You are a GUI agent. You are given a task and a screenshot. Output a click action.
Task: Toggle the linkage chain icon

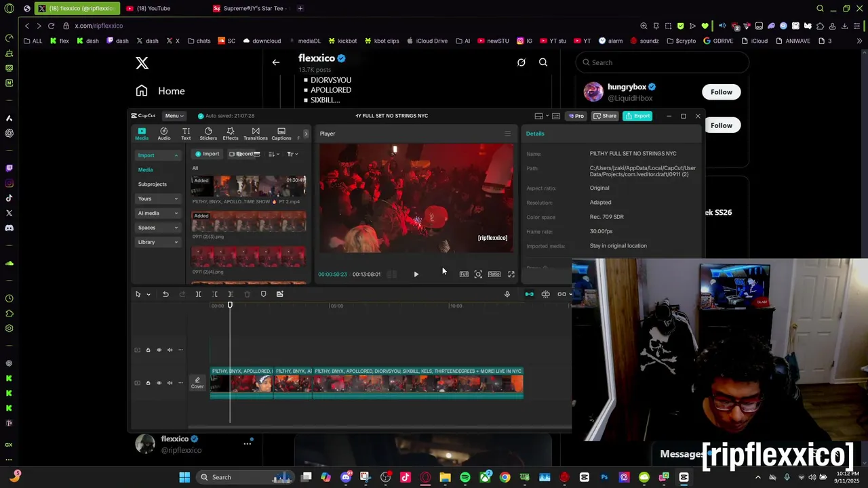(x=561, y=294)
